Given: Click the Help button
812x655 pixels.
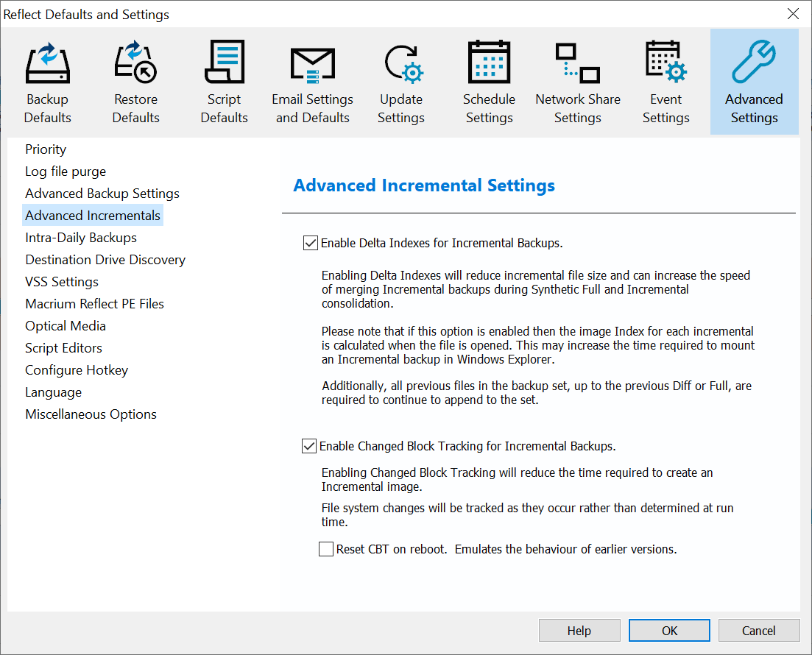Looking at the screenshot, I should pyautogui.click(x=579, y=631).
